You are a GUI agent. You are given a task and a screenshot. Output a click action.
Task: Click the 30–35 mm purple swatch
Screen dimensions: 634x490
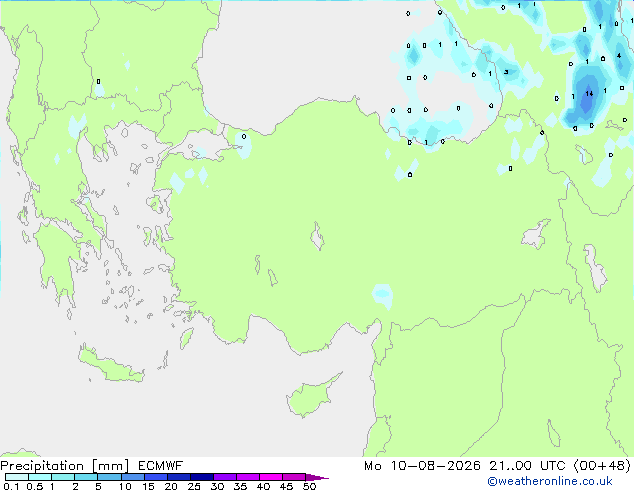pos(224,477)
